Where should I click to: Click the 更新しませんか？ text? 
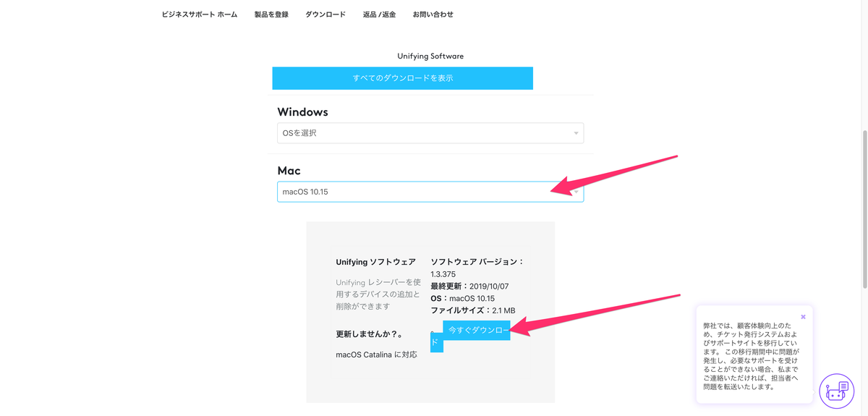click(x=369, y=334)
